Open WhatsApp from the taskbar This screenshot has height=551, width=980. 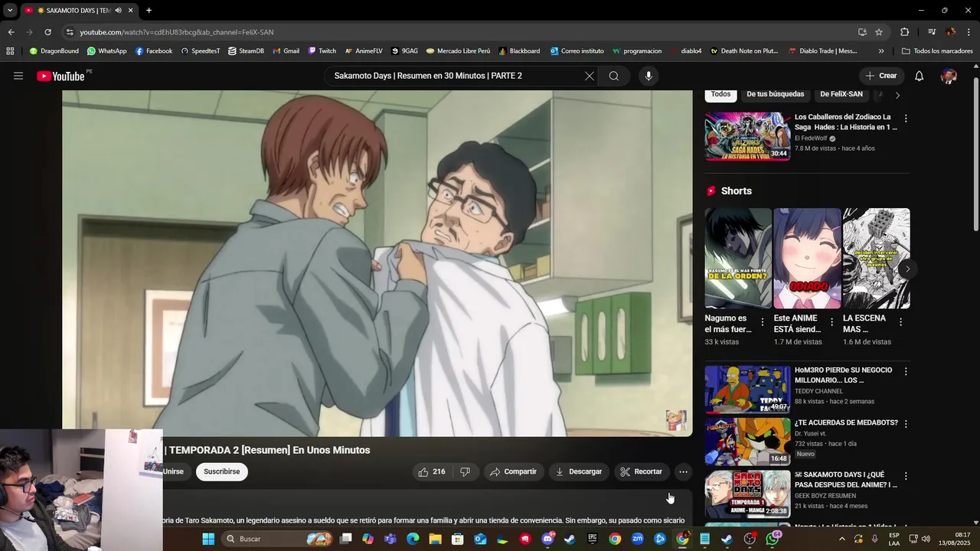(x=772, y=539)
